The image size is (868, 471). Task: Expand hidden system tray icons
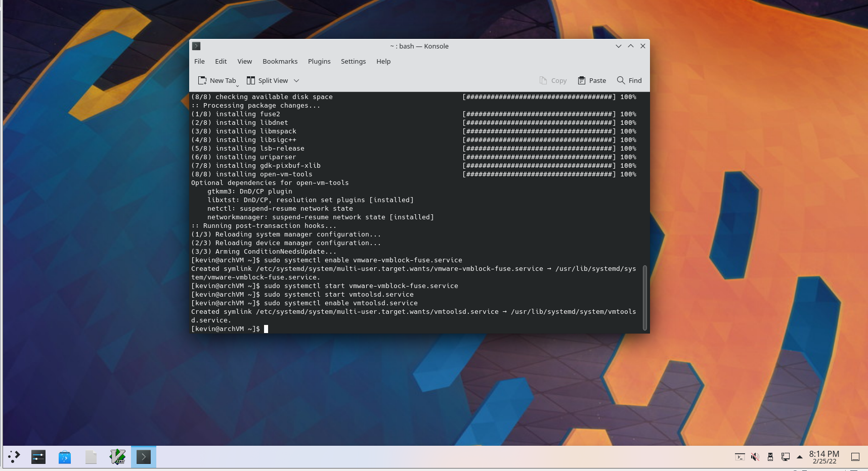point(799,456)
